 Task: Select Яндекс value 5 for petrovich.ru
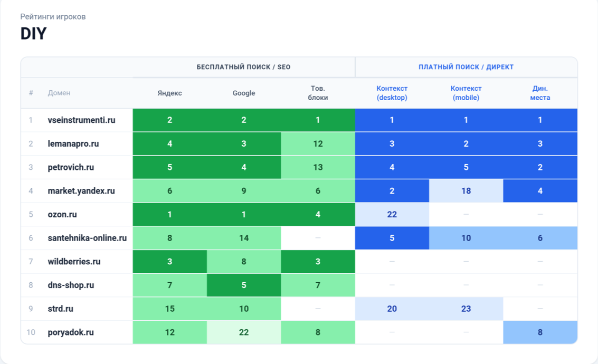[170, 167]
